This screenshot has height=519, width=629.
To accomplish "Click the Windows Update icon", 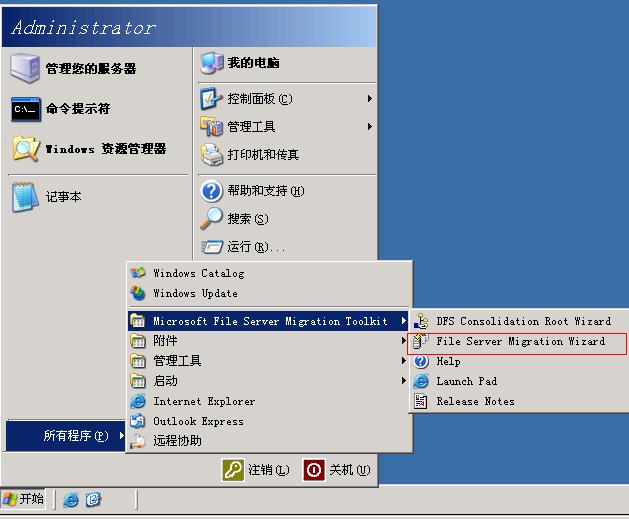I will [x=138, y=293].
